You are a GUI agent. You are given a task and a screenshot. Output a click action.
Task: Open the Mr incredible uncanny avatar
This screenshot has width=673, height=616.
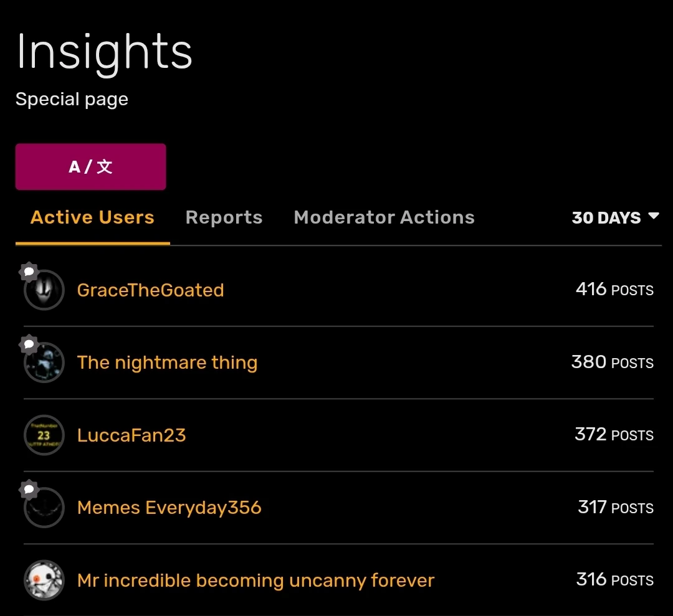pyautogui.click(x=44, y=580)
